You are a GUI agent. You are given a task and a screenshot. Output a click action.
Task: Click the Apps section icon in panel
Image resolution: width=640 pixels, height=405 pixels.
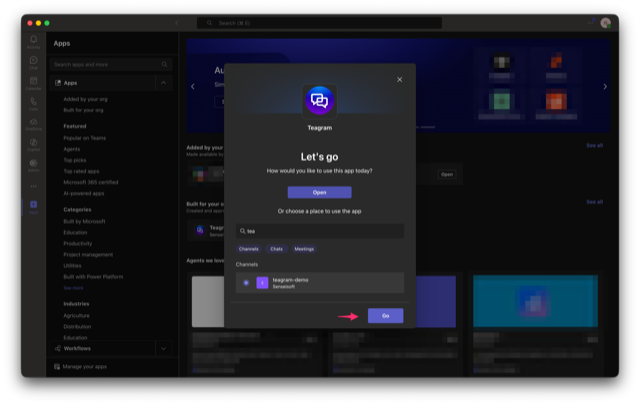[58, 83]
